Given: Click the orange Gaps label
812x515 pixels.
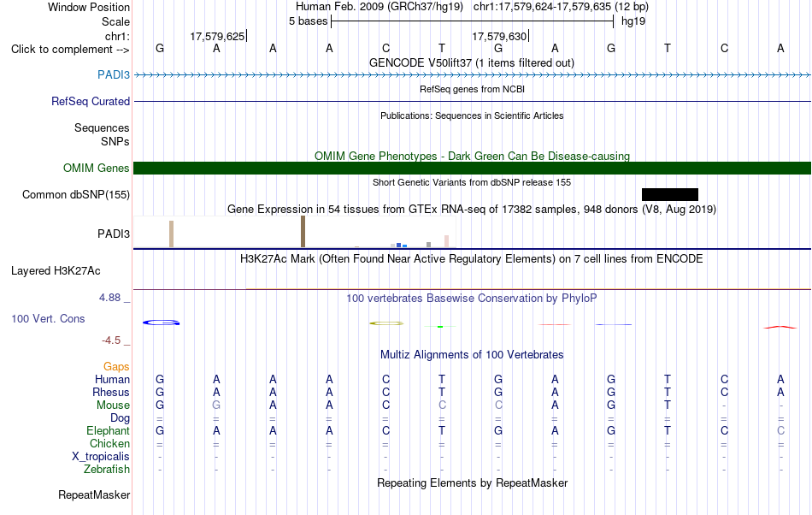Looking at the screenshot, I should (116, 366).
